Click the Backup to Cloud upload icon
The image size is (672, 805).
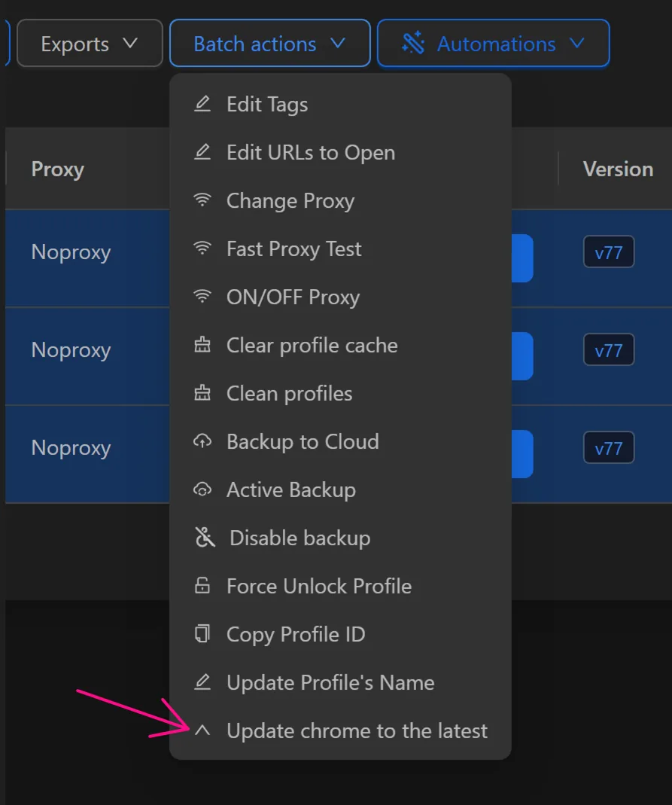pyautogui.click(x=202, y=441)
